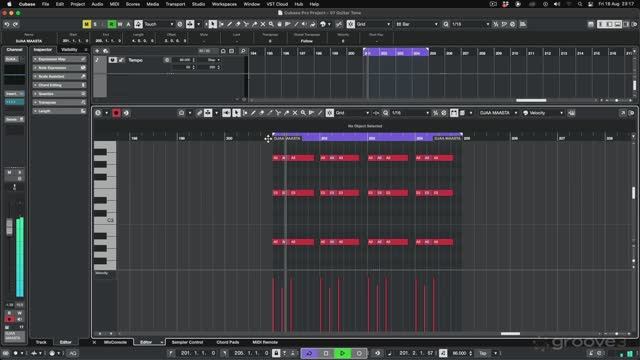Click the Add Track plus button

[97, 51]
